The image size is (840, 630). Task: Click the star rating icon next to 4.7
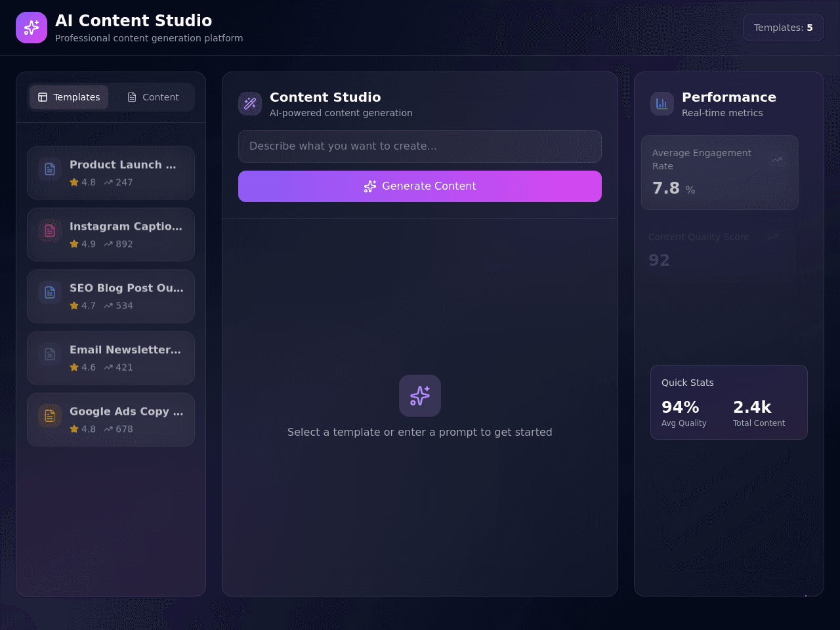pyautogui.click(x=74, y=306)
